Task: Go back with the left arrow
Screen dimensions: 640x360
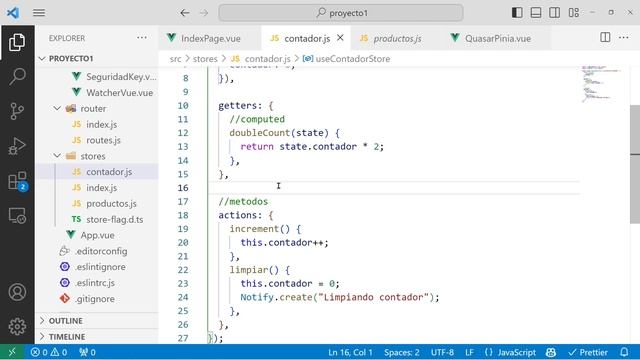Action: [184, 13]
